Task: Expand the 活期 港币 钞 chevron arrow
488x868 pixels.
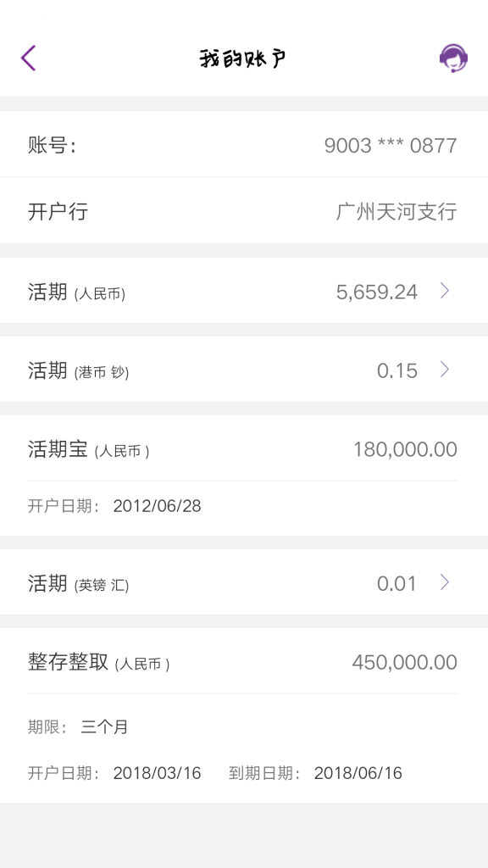Action: (444, 370)
